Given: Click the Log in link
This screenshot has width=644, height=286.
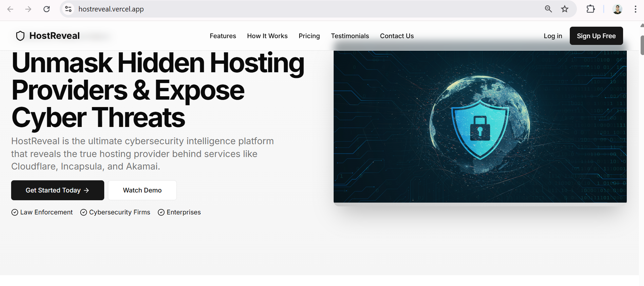Looking at the screenshot, I should (x=553, y=36).
